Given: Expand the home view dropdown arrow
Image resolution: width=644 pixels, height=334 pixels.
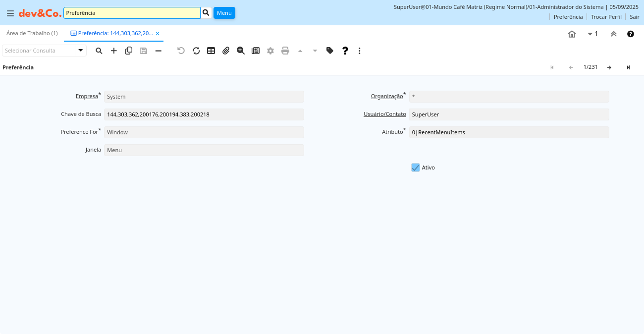Looking at the screenshot, I should coord(590,34).
